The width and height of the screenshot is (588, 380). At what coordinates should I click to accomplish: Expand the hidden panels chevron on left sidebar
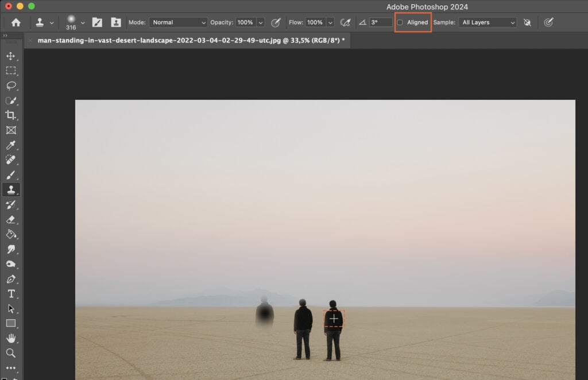point(6,34)
